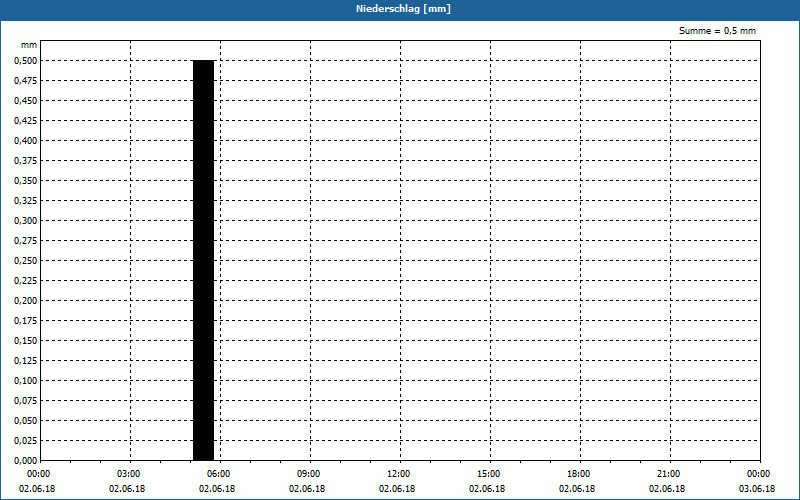Select the 0,125 y-axis label
The image size is (800, 500).
pos(26,361)
